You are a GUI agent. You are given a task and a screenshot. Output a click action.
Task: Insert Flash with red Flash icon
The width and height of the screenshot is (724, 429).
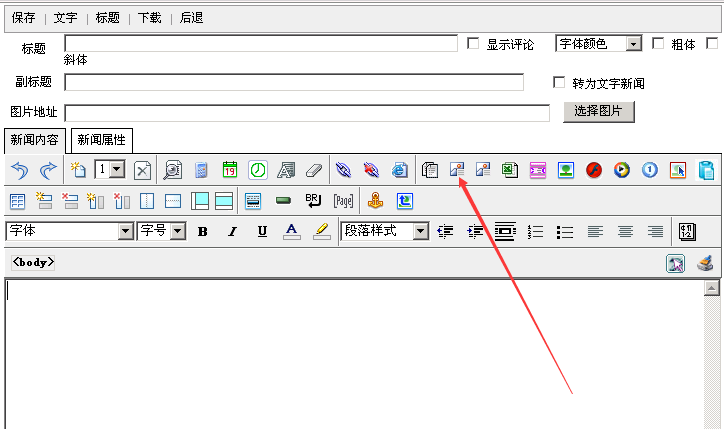594,170
